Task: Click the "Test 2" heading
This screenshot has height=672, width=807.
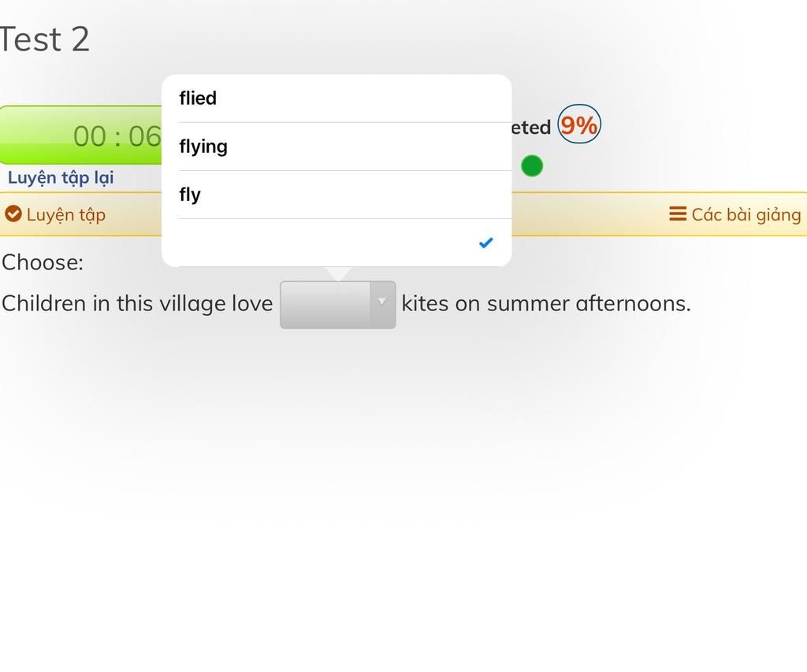Action: tap(45, 39)
